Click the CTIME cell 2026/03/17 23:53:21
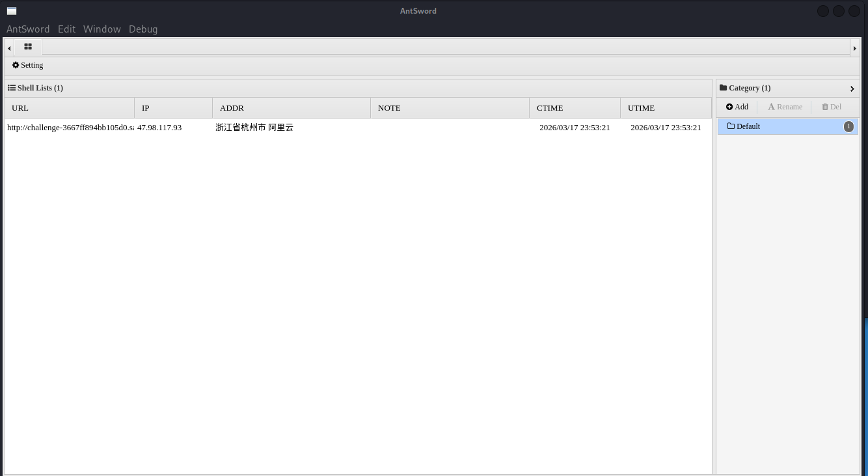Image resolution: width=868 pixels, height=476 pixels. pyautogui.click(x=575, y=128)
